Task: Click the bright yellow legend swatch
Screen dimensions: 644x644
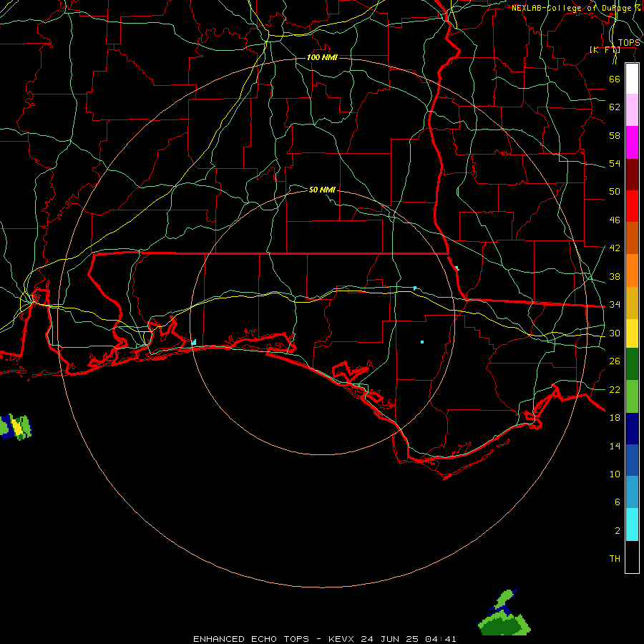Action: pyautogui.click(x=632, y=333)
